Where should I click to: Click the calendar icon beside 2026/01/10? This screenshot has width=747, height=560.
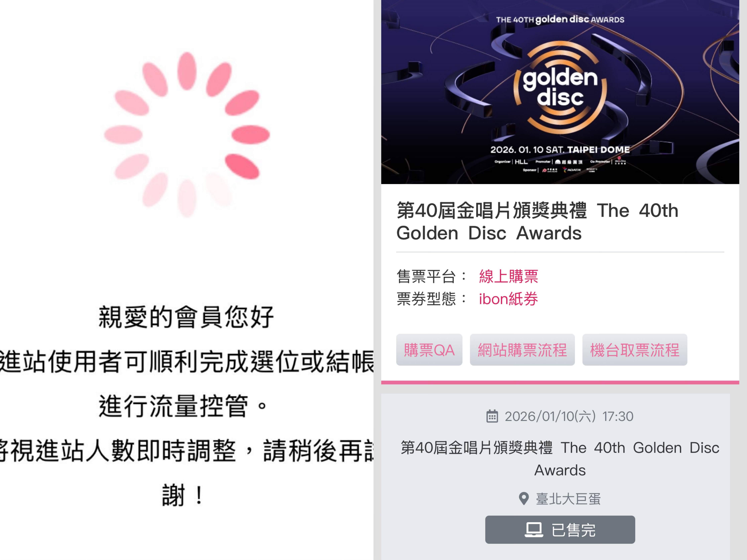492,416
